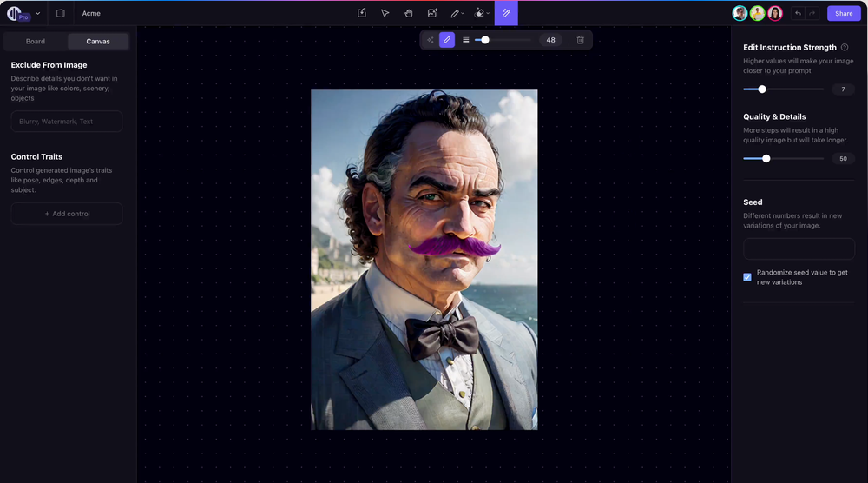Click the Share button
Viewport: 868px width, 483px height.
pos(844,13)
